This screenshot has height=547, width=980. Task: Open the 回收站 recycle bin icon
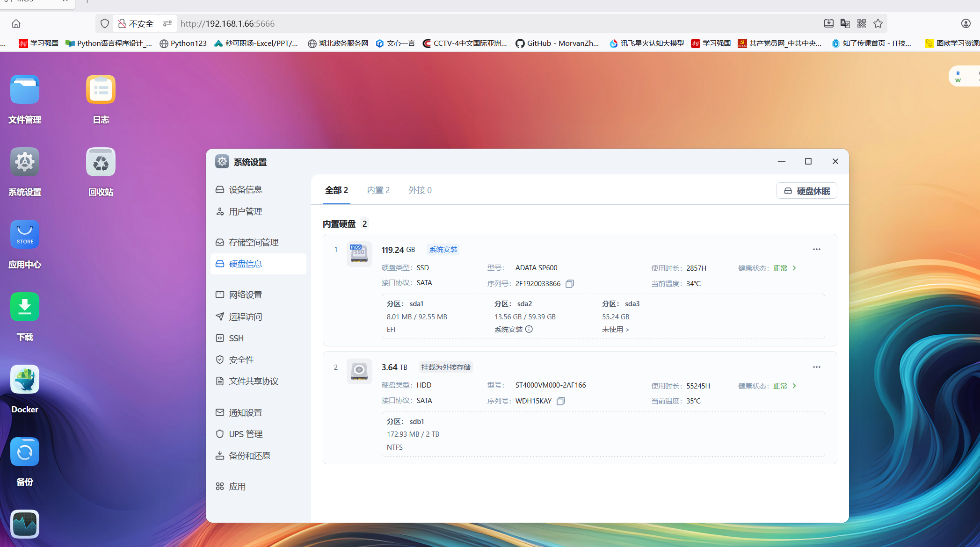pyautogui.click(x=101, y=162)
